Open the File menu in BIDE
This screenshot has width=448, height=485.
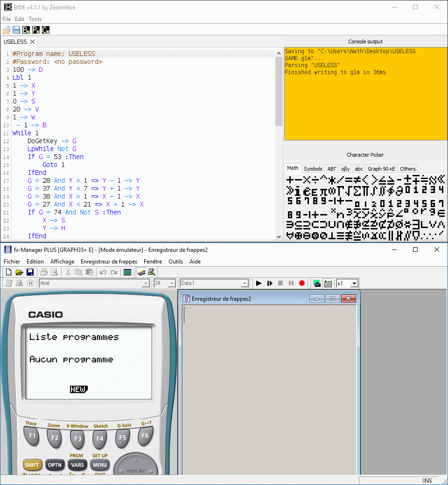point(7,19)
